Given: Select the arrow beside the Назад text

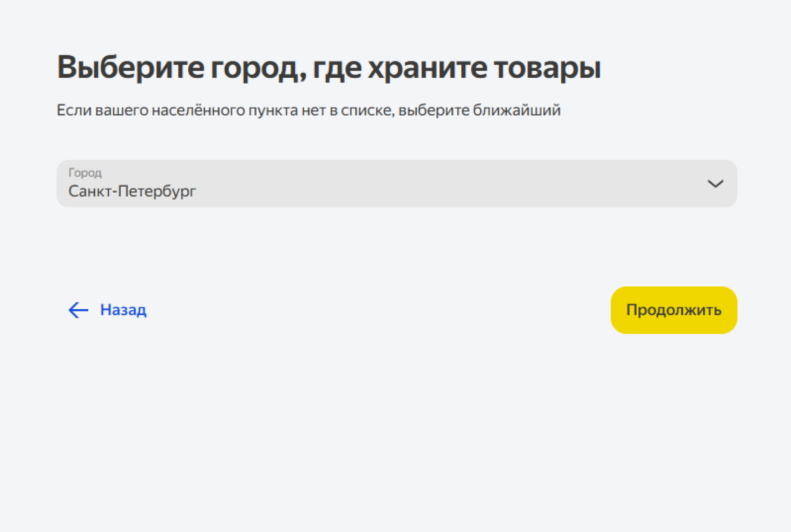Looking at the screenshot, I should [x=78, y=310].
